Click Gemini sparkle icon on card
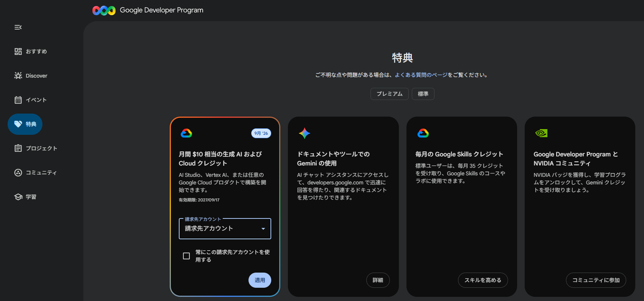 point(305,133)
